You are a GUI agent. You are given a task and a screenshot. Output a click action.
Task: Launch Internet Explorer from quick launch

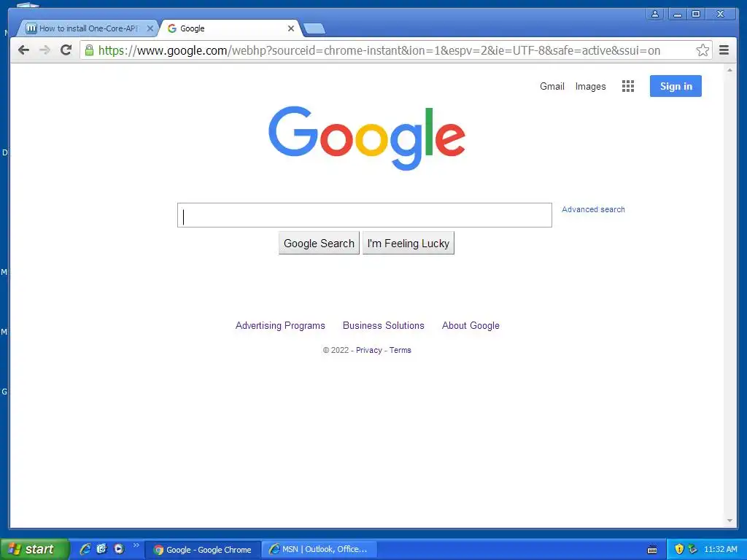[86, 549]
